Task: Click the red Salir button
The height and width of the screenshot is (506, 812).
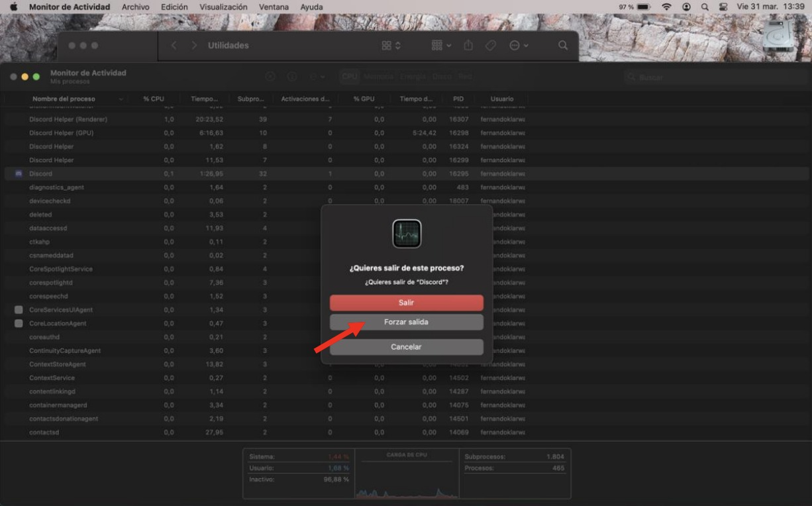Action: (x=407, y=303)
